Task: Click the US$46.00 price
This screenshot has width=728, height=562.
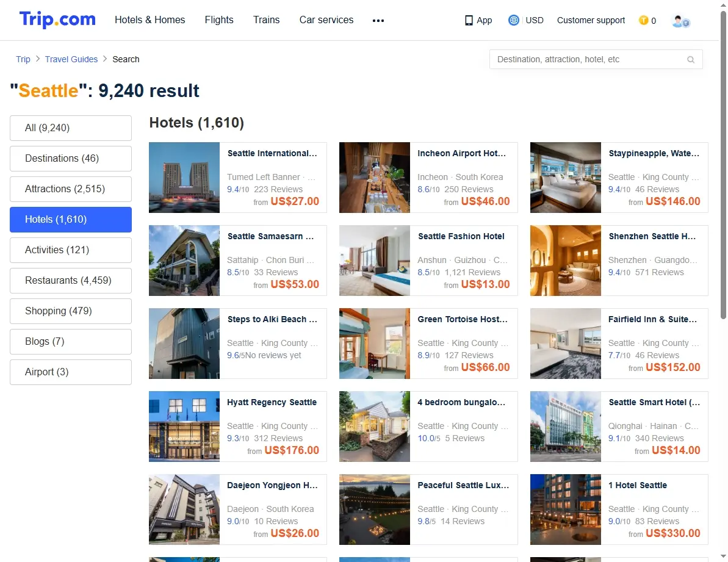Action: pos(485,201)
